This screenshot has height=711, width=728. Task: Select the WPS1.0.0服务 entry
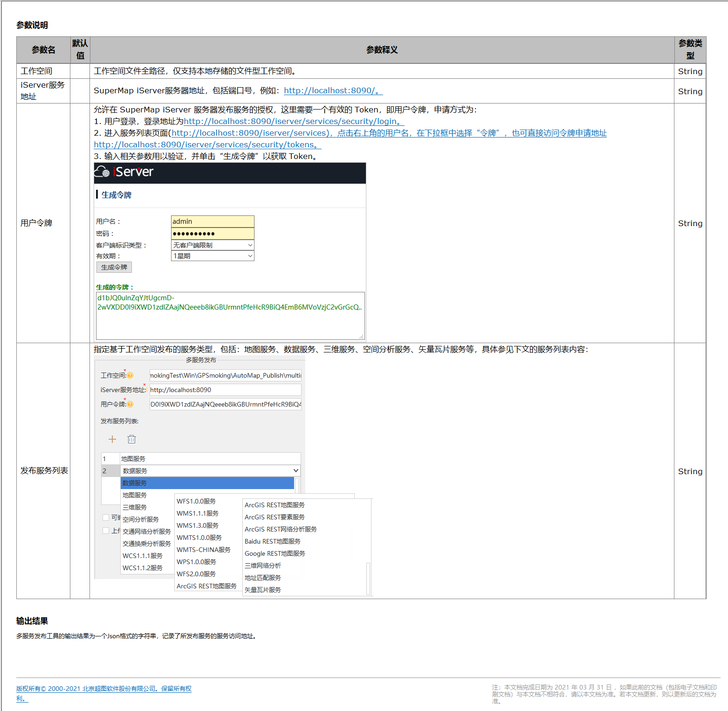196,562
